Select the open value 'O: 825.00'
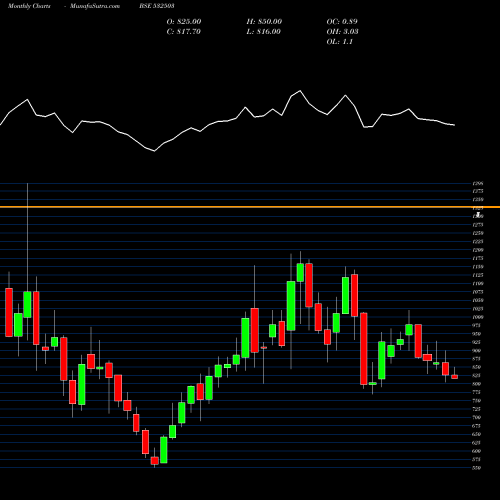 point(184,22)
